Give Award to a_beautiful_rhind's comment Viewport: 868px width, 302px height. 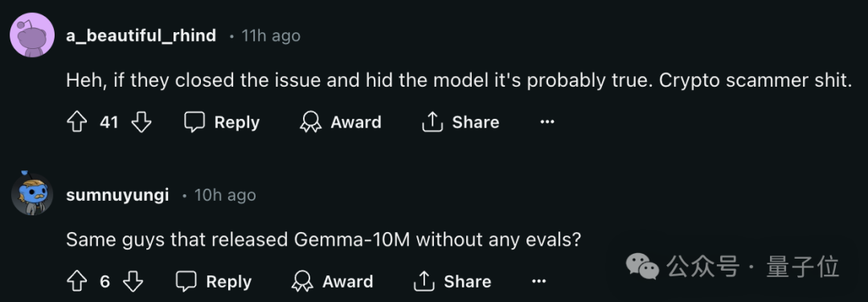[x=341, y=122]
